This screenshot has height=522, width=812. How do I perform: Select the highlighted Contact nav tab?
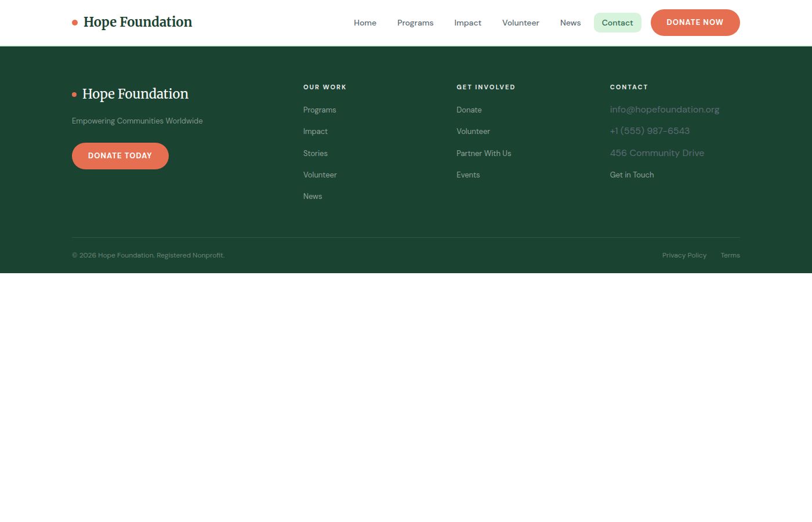pos(617,23)
